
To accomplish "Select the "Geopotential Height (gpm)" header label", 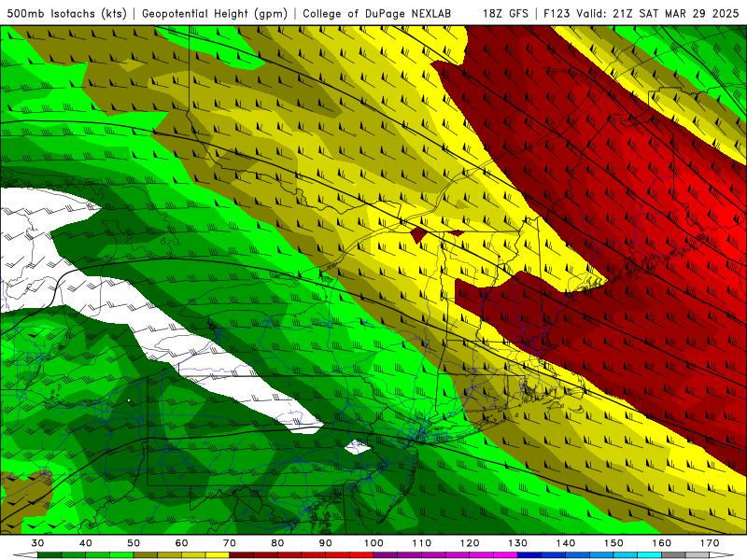I will coord(215,13).
